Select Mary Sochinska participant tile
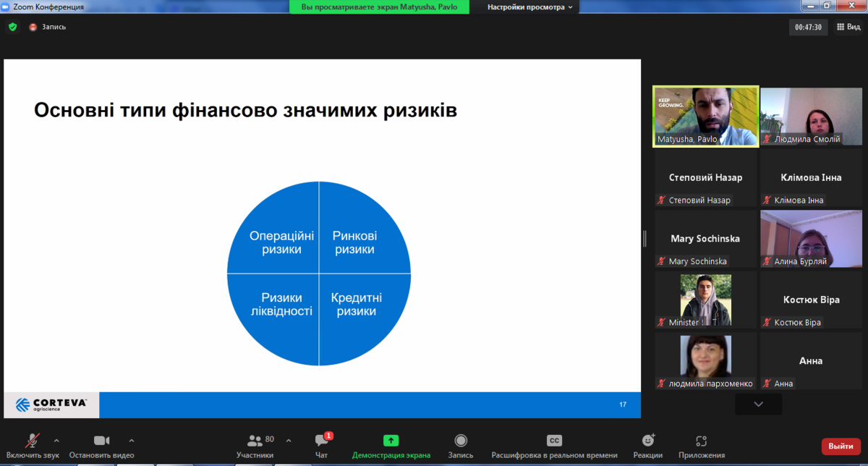The width and height of the screenshot is (868, 466). 706,239
